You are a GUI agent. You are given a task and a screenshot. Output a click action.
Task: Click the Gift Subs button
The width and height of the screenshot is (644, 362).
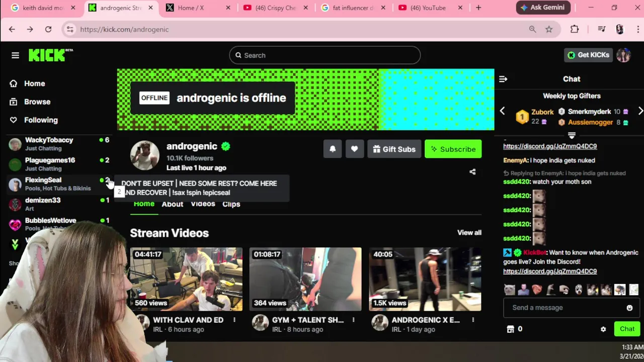[x=394, y=149]
